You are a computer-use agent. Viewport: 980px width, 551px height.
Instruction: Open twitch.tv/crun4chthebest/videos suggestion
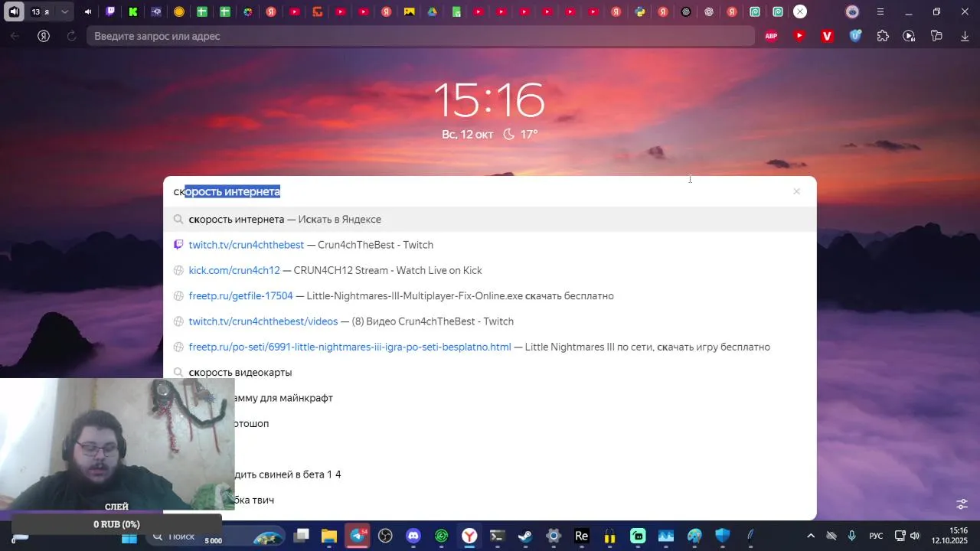[x=490, y=321]
